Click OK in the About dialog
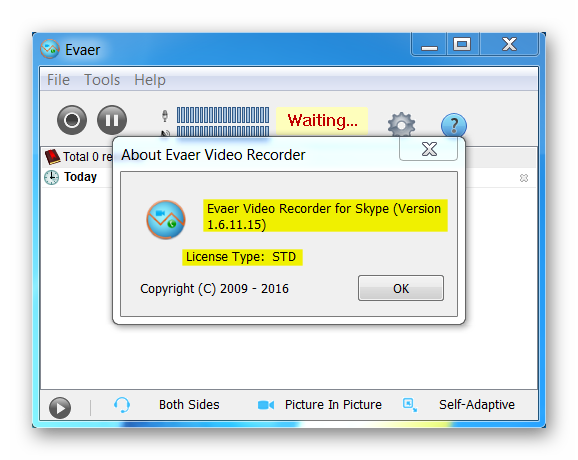The height and width of the screenshot is (460, 578). click(x=401, y=288)
